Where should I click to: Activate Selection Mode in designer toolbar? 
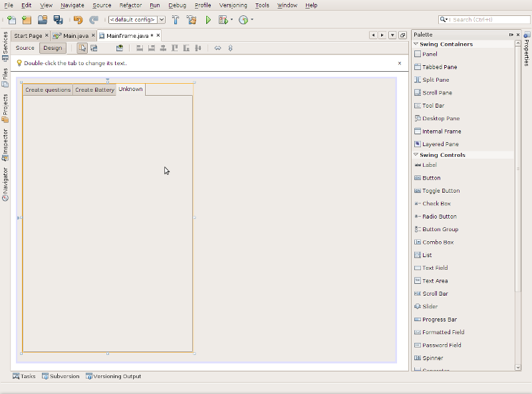pos(82,48)
